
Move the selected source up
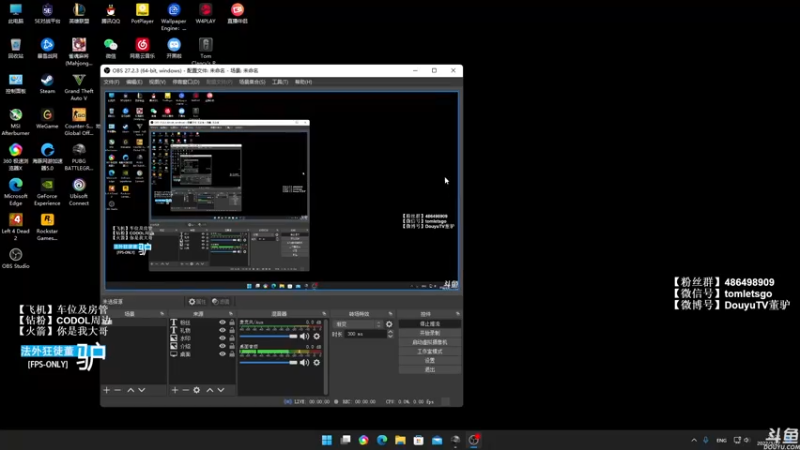tap(210, 390)
